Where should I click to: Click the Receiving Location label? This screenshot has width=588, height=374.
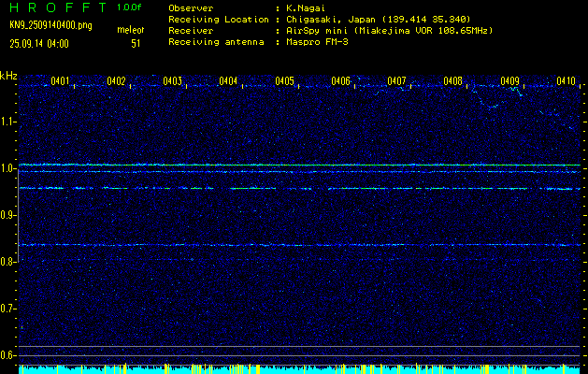click(219, 19)
